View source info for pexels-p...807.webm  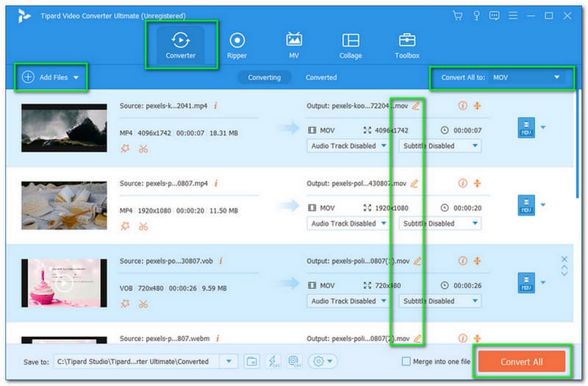pyautogui.click(x=218, y=339)
